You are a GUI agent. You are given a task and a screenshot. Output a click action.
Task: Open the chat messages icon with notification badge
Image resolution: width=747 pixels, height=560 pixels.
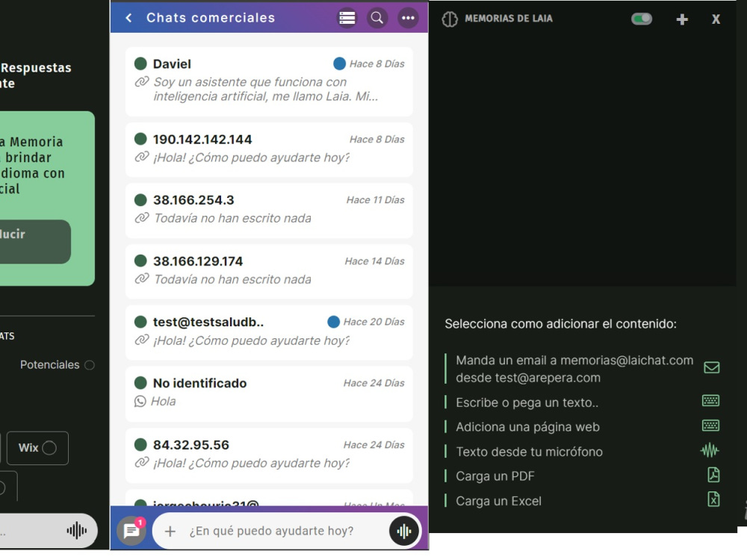pyautogui.click(x=132, y=530)
